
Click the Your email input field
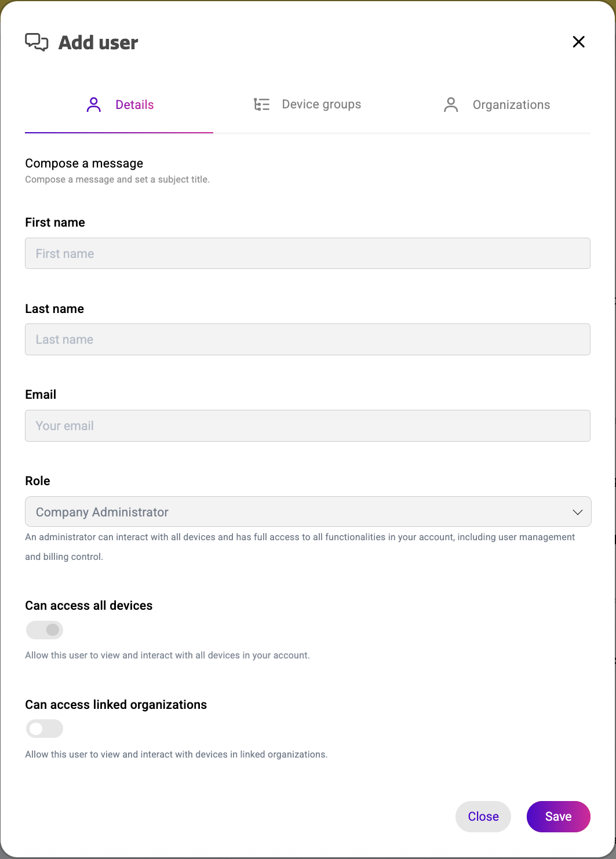(x=308, y=425)
